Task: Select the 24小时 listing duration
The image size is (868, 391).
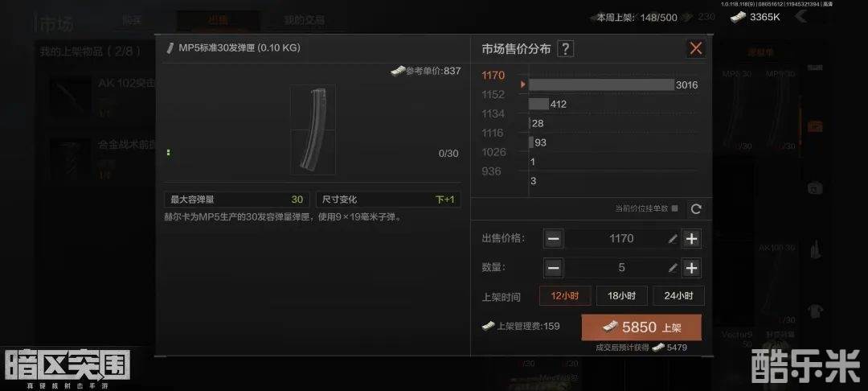Action: pos(678,296)
